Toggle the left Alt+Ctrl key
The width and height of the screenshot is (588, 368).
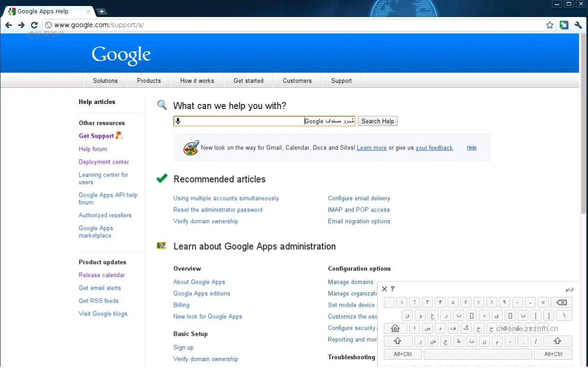[403, 354]
